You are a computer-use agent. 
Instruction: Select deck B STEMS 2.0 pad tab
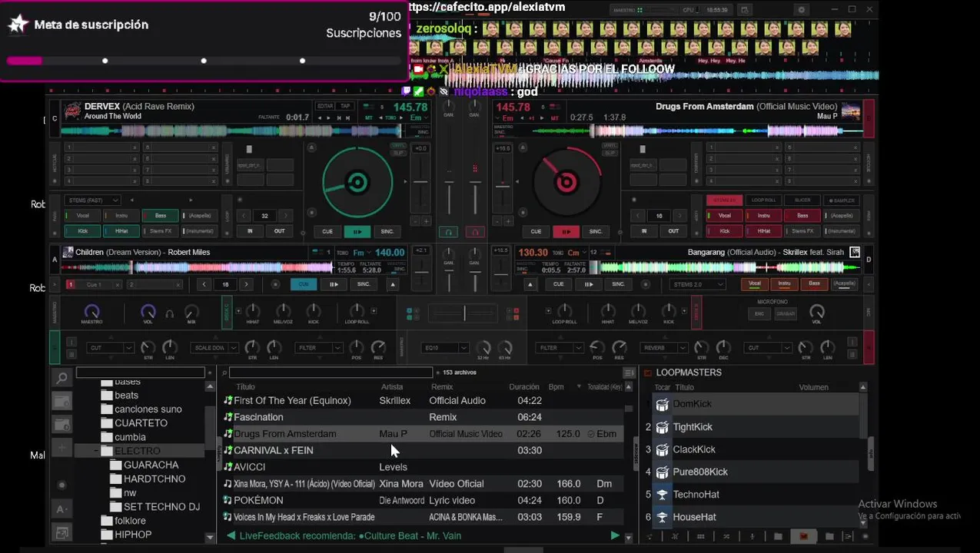tap(725, 200)
